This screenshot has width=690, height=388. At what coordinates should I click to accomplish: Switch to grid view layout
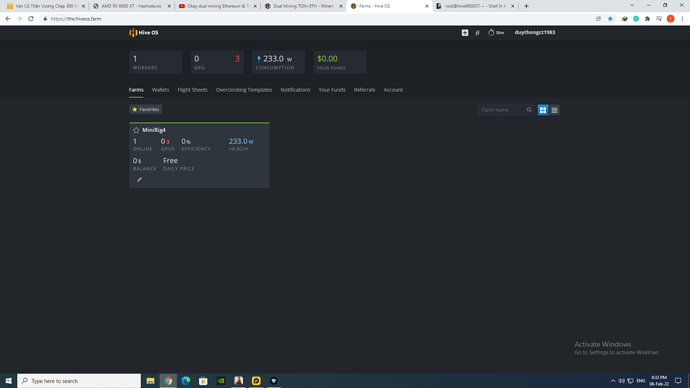[543, 110]
